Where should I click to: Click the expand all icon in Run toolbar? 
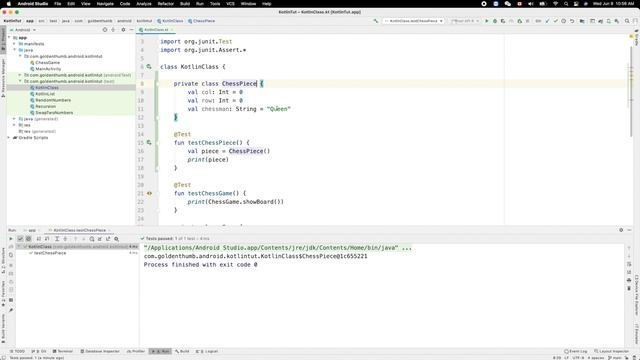57,239
